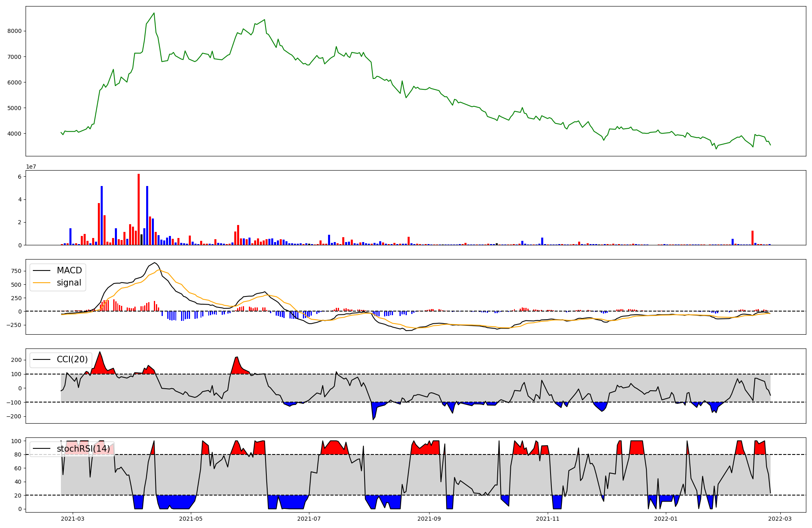Click the highest peak of green price line
Image resolution: width=812 pixels, height=528 pixels.
tap(154, 13)
